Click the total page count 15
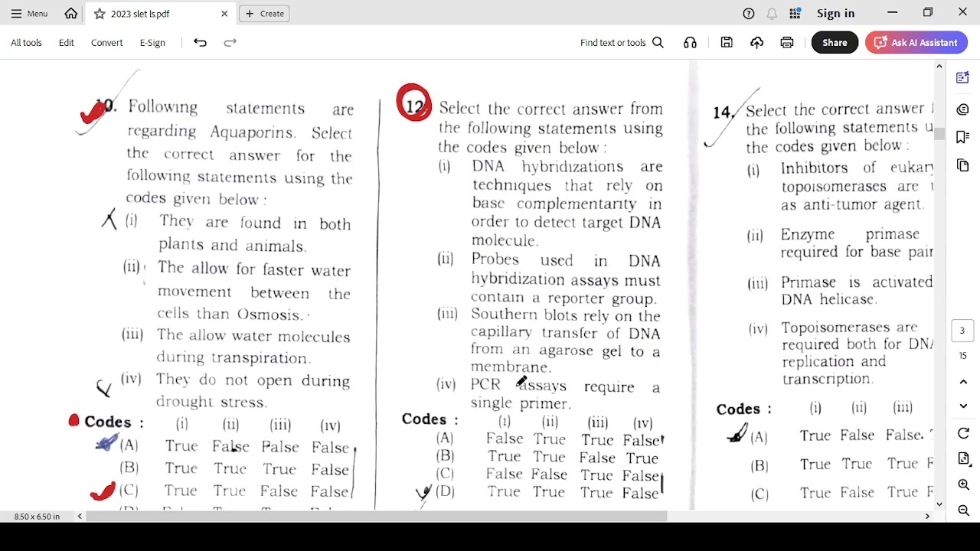 point(962,356)
